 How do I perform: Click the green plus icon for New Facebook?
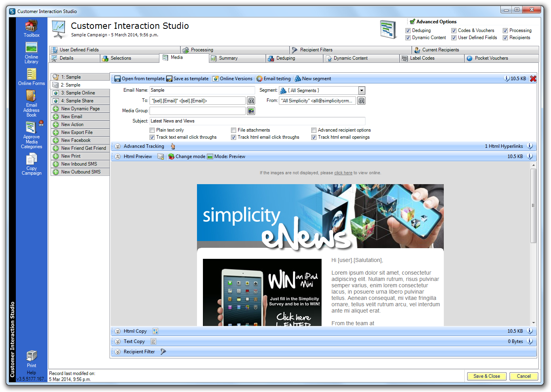pyautogui.click(x=56, y=140)
